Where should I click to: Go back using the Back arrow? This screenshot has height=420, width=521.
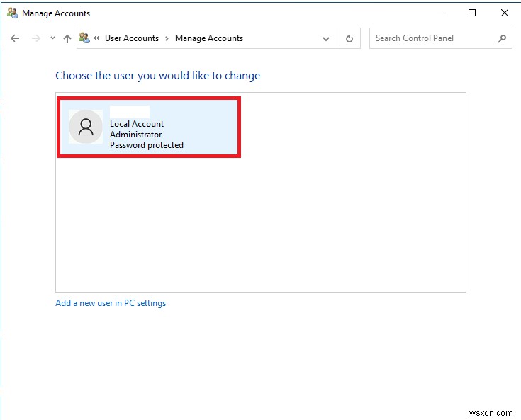pyautogui.click(x=15, y=38)
